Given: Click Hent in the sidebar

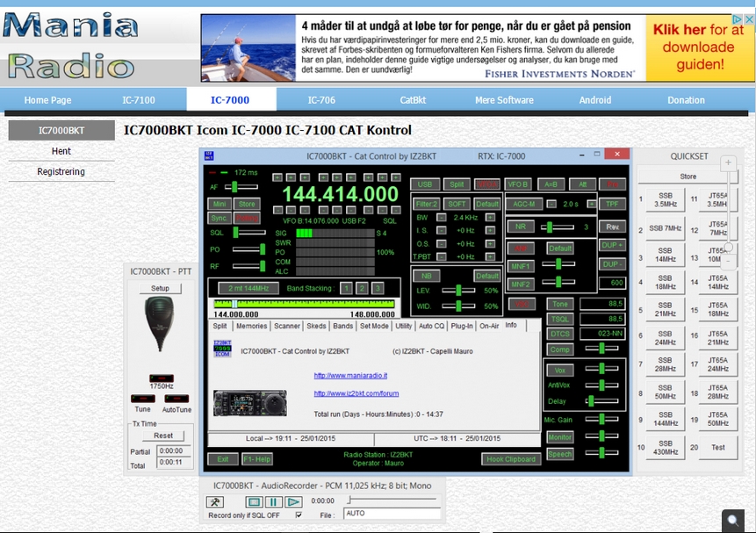Looking at the screenshot, I should (x=61, y=151).
